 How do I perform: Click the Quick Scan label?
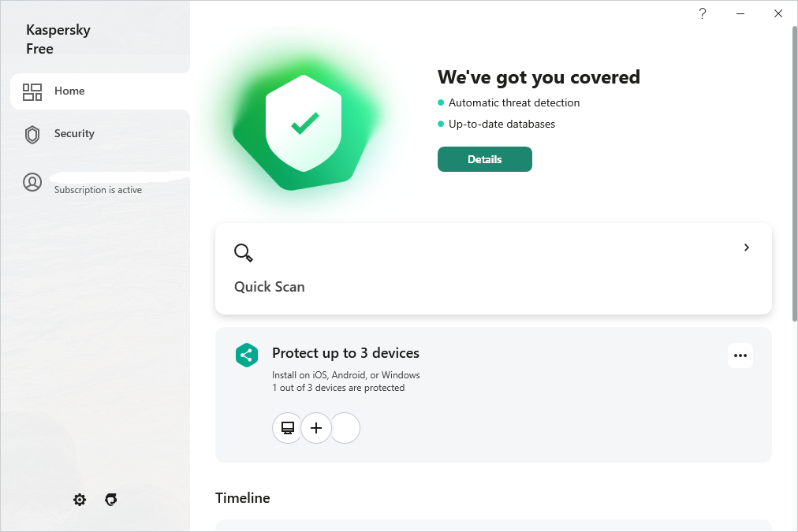coord(270,287)
